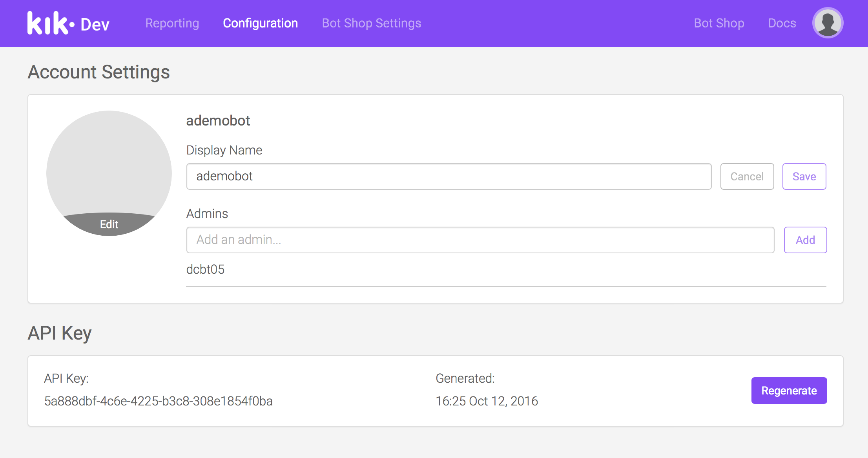
Task: Open the Bot Shop Settings tab
Action: point(371,23)
